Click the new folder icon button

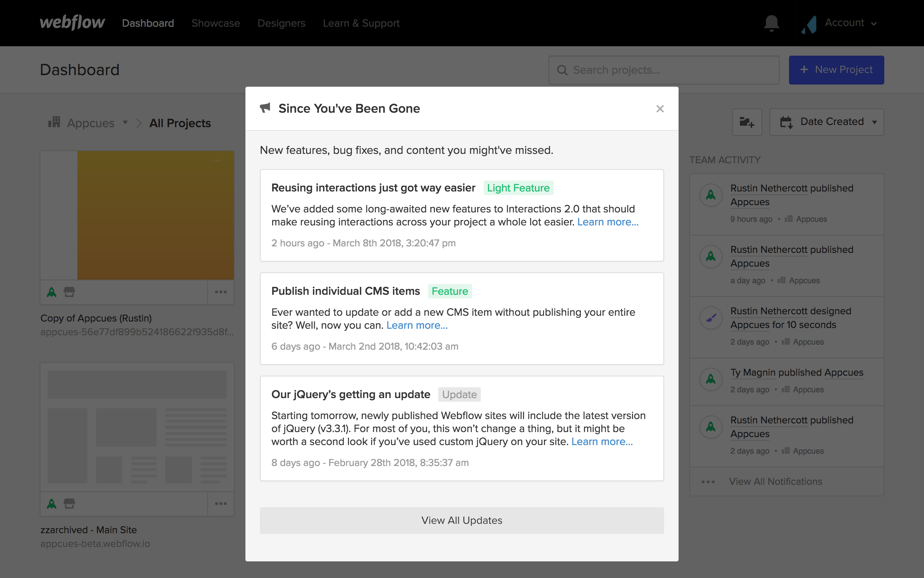(x=747, y=122)
